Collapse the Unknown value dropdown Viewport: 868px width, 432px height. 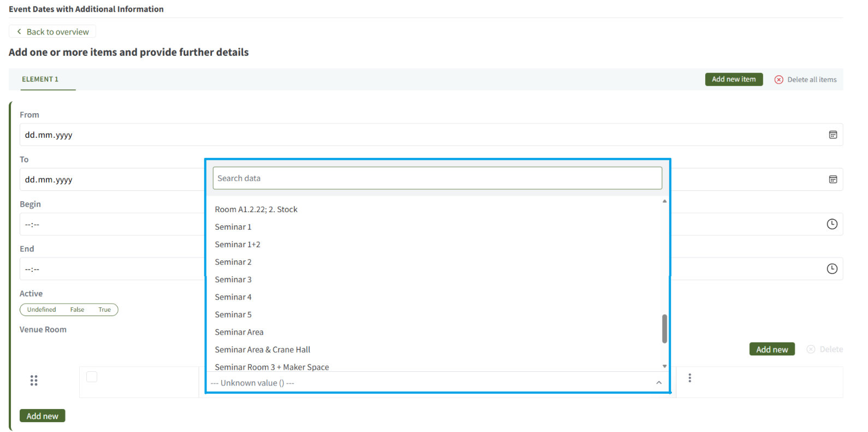659,383
